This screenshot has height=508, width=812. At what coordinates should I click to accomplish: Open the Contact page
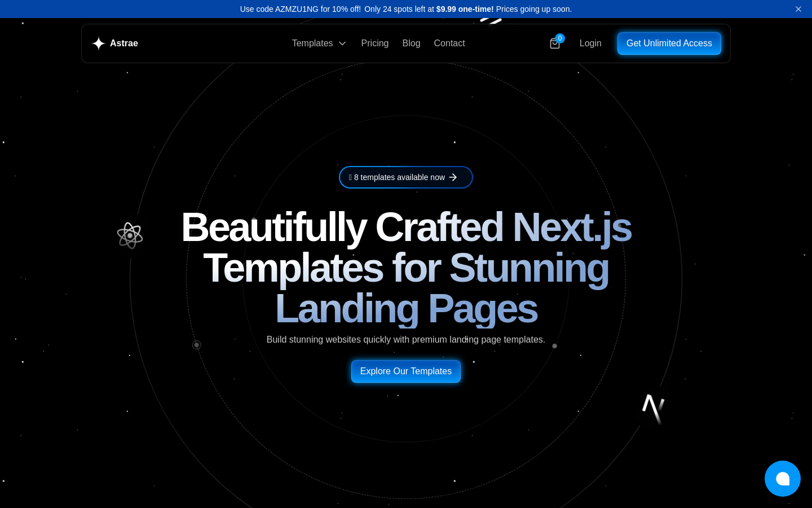(x=449, y=43)
